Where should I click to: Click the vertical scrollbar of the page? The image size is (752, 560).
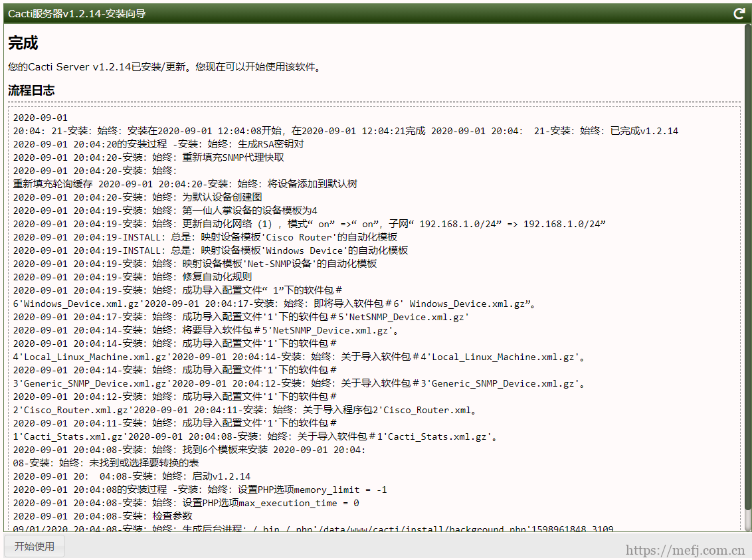coord(748,268)
